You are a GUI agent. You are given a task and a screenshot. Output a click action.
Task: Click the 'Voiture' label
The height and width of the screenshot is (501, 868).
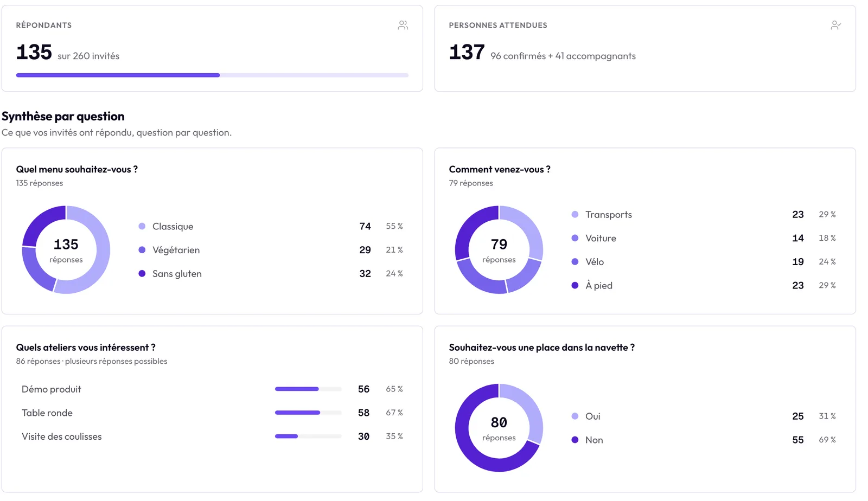(601, 238)
